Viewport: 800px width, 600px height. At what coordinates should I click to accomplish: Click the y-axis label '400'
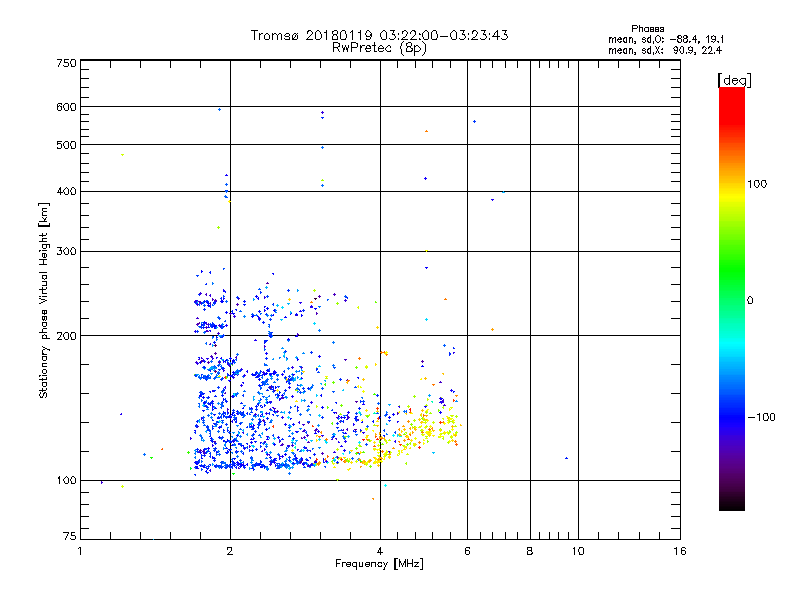click(67, 191)
